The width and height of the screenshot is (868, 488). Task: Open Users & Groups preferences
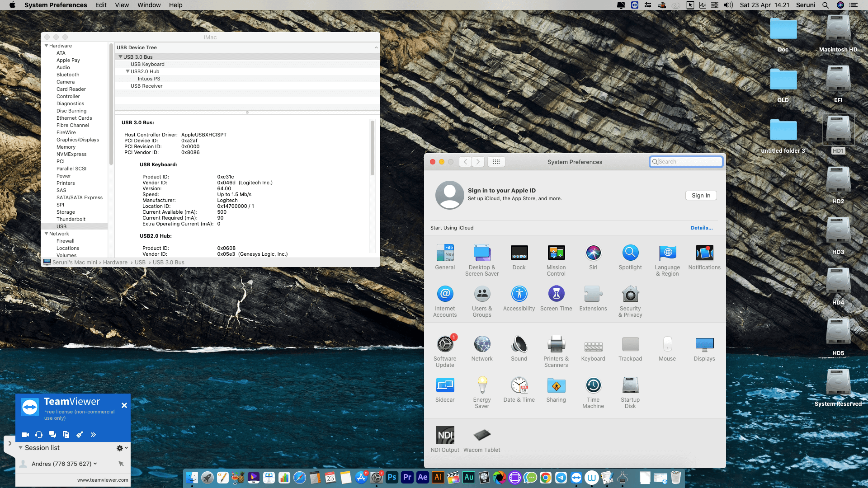[482, 301]
